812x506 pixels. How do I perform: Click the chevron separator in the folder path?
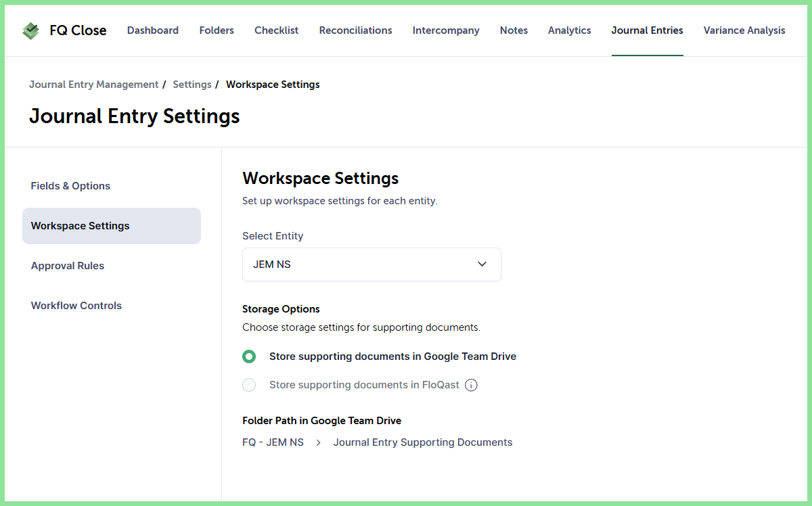[319, 442]
